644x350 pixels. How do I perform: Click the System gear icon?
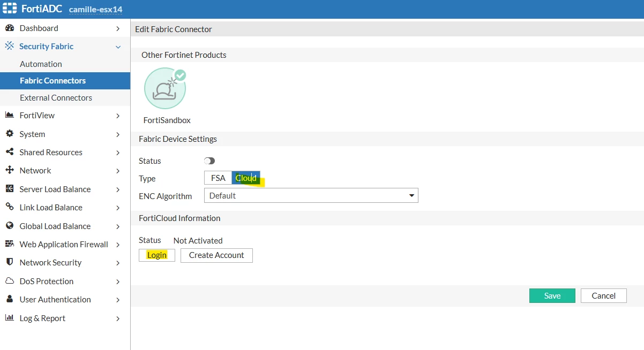pos(10,134)
